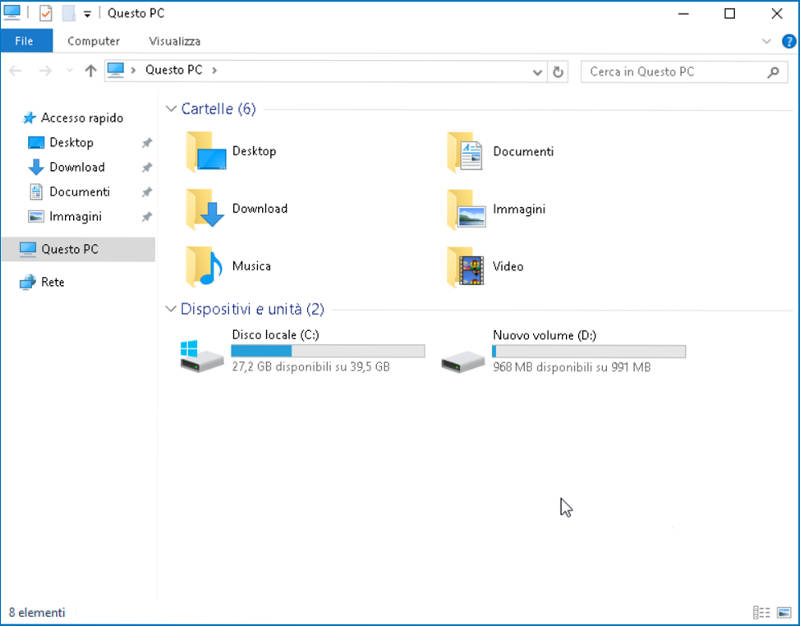This screenshot has width=800, height=626.
Task: Click the Back navigation arrow
Action: [x=15, y=71]
